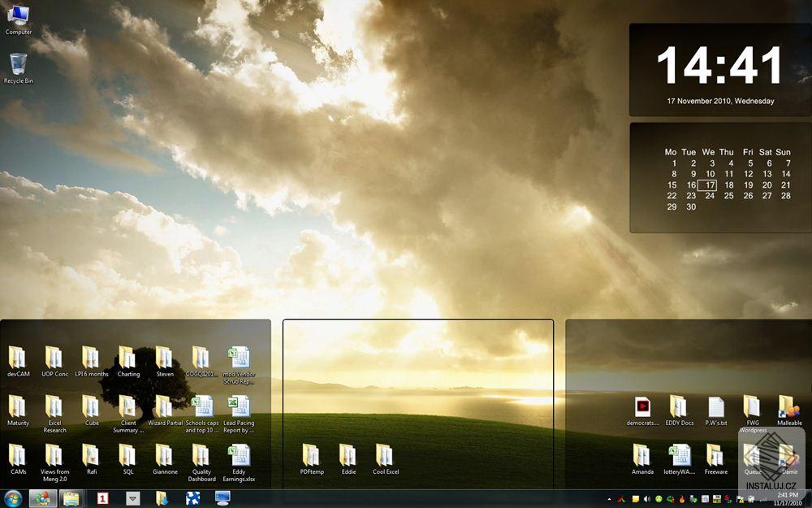Click the orange flame tray icon
The height and width of the screenshot is (508, 812).
682,499
